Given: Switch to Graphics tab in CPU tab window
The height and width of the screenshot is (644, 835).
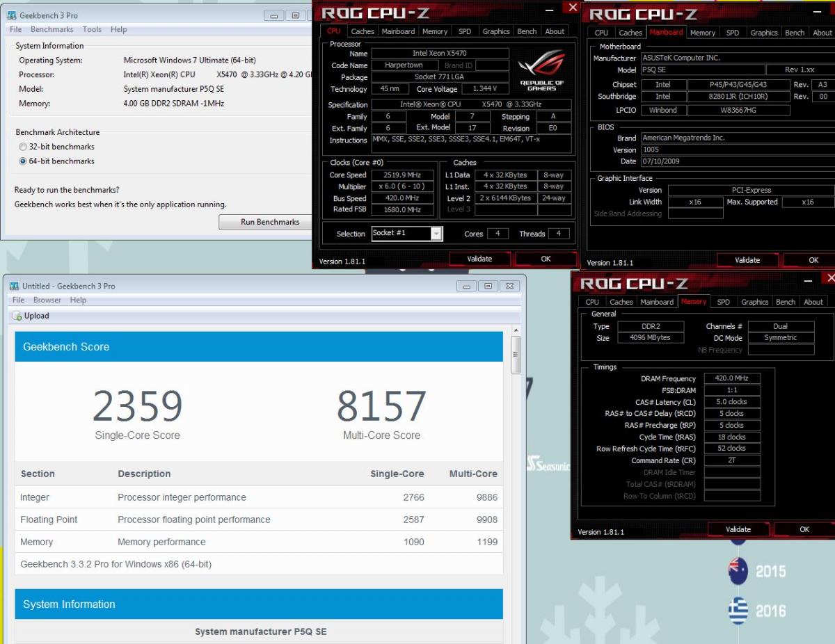Looking at the screenshot, I should pyautogui.click(x=496, y=31).
